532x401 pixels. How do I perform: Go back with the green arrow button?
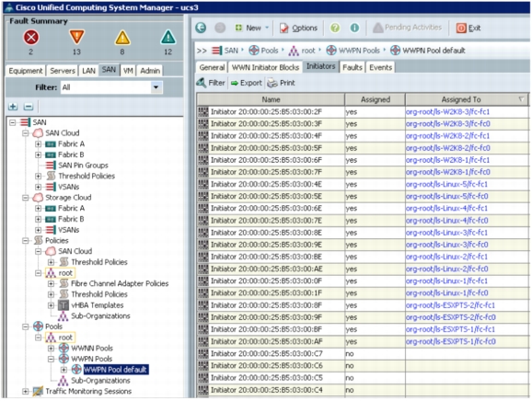201,28
